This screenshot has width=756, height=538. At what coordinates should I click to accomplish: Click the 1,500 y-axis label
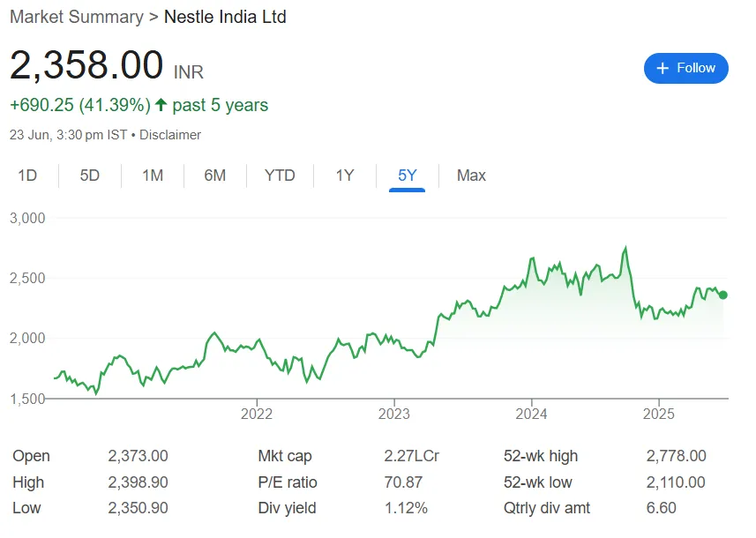27,399
